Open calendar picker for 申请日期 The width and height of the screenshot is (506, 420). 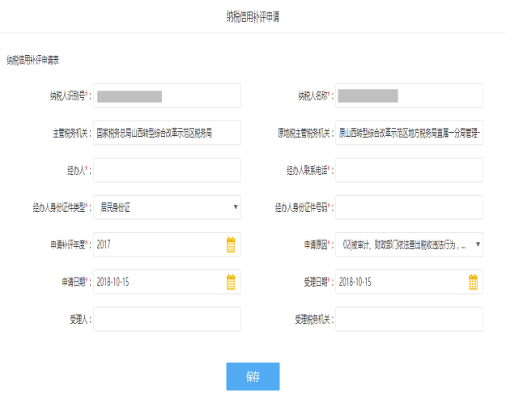click(231, 282)
